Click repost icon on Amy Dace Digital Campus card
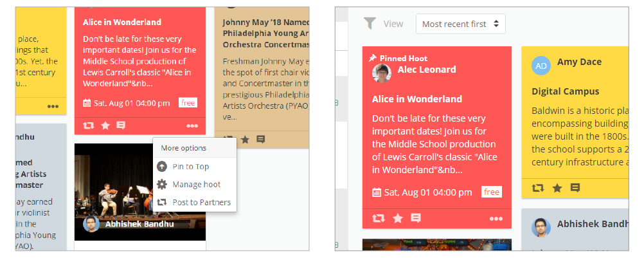 pos(537,188)
